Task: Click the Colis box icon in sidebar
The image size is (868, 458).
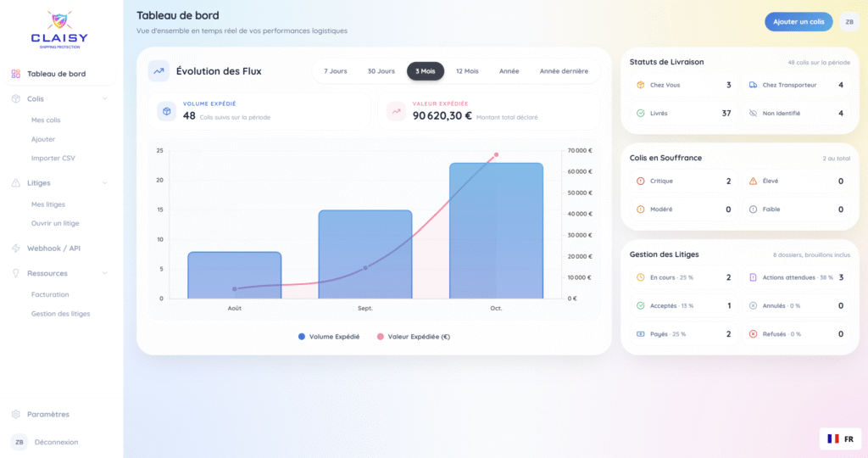Action: 16,98
